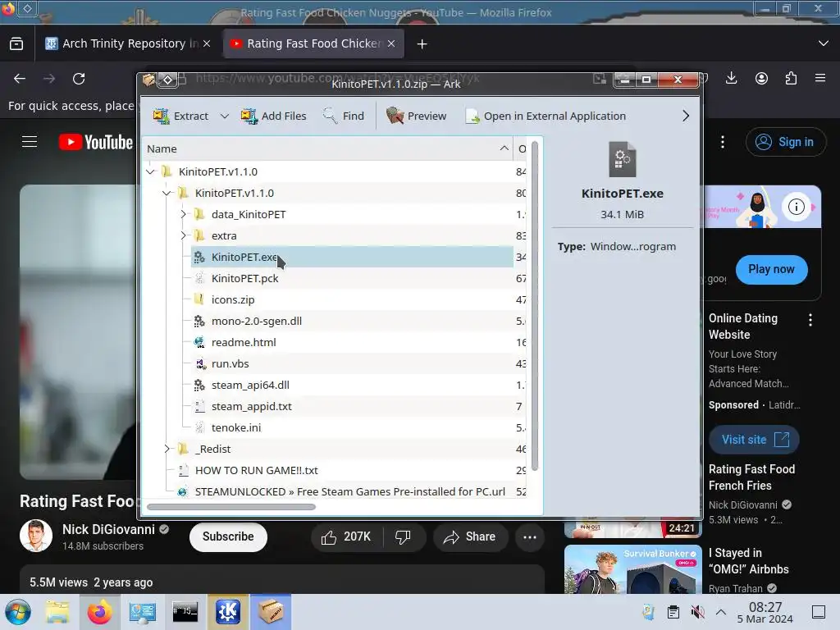Click Firefox back arrow
The image size is (840, 630).
[20, 79]
